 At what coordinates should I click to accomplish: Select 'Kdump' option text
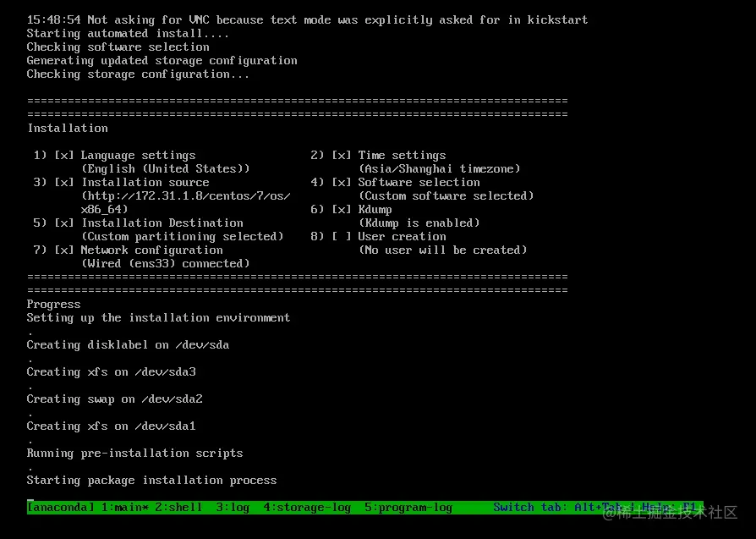(x=375, y=210)
